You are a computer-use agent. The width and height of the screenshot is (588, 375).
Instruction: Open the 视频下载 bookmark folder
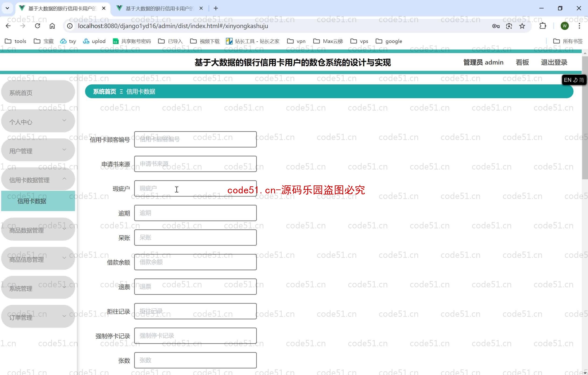(x=205, y=41)
